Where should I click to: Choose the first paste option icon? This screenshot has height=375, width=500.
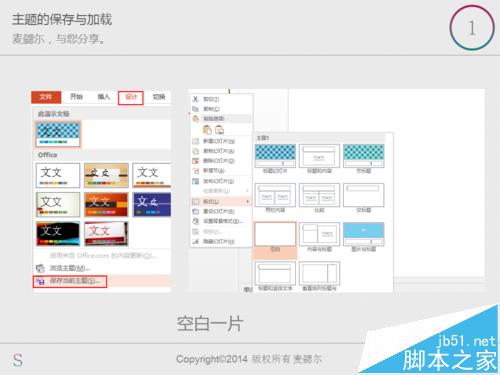coord(207,130)
